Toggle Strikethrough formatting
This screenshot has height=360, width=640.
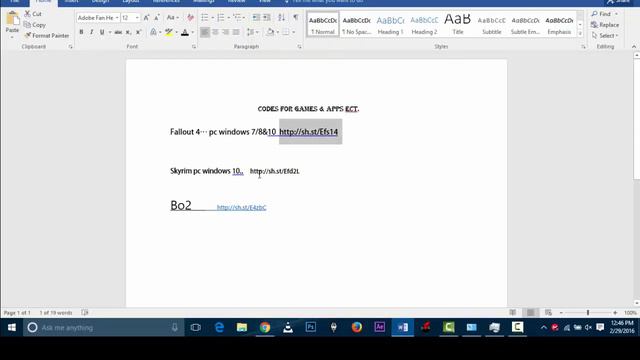118,32
